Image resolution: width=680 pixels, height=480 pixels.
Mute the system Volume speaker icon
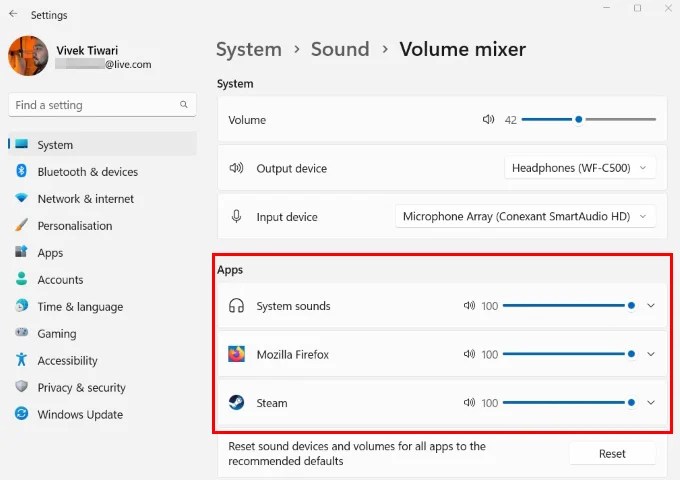pyautogui.click(x=488, y=119)
